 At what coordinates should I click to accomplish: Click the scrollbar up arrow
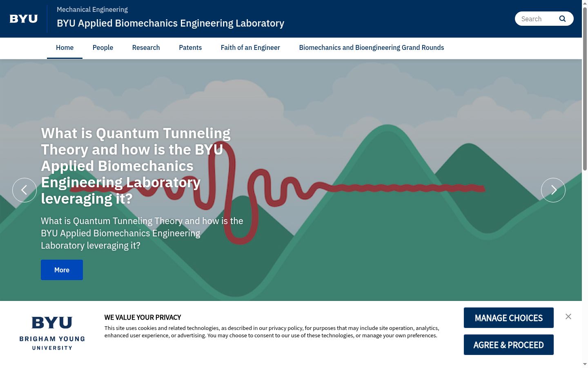pyautogui.click(x=585, y=3)
